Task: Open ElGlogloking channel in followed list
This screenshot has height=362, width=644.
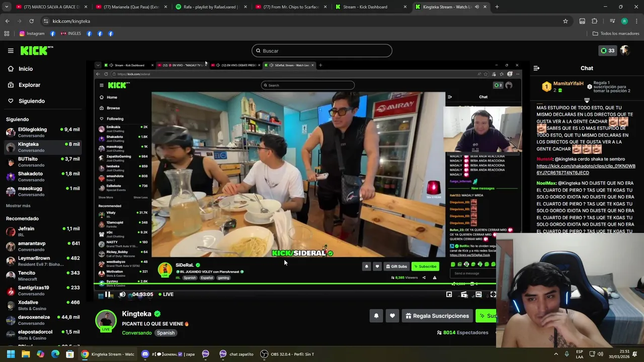Action: click(x=43, y=132)
